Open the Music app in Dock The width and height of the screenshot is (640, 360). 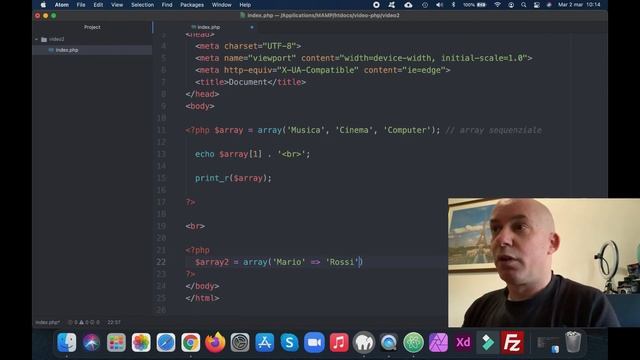339,342
